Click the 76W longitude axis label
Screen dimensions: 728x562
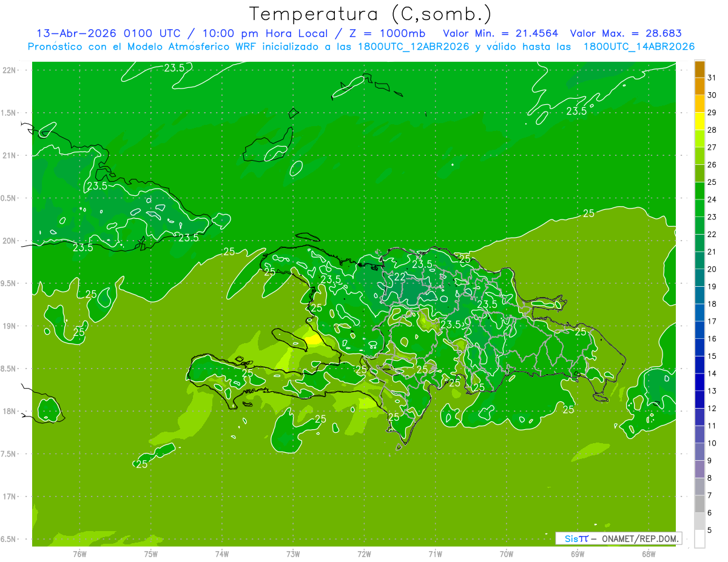click(79, 554)
